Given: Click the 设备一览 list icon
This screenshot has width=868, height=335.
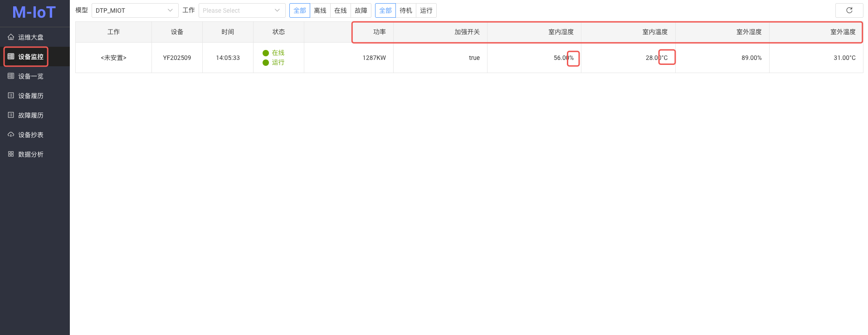Looking at the screenshot, I should (11, 76).
